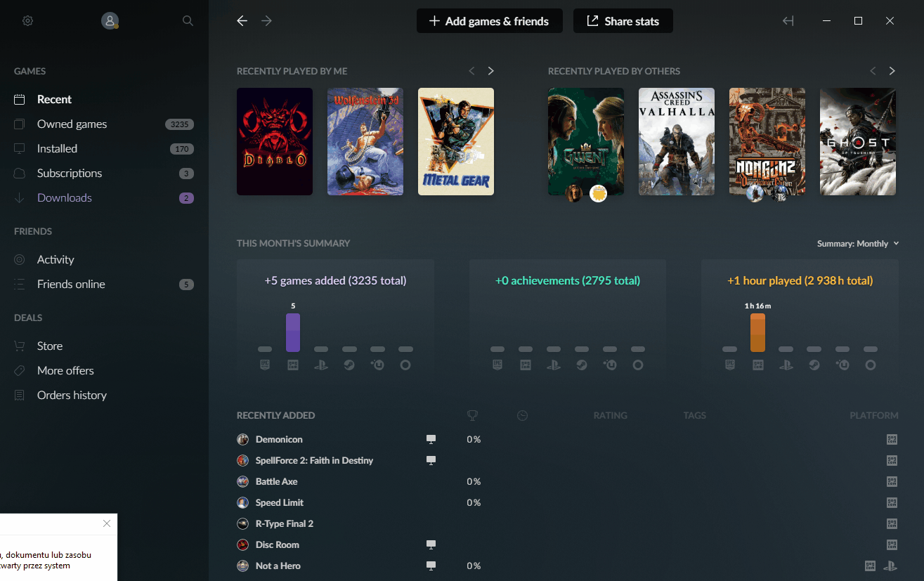Click the Windows monitor icon next to Demonicon
Screen dimensions: 924x581
(431, 440)
